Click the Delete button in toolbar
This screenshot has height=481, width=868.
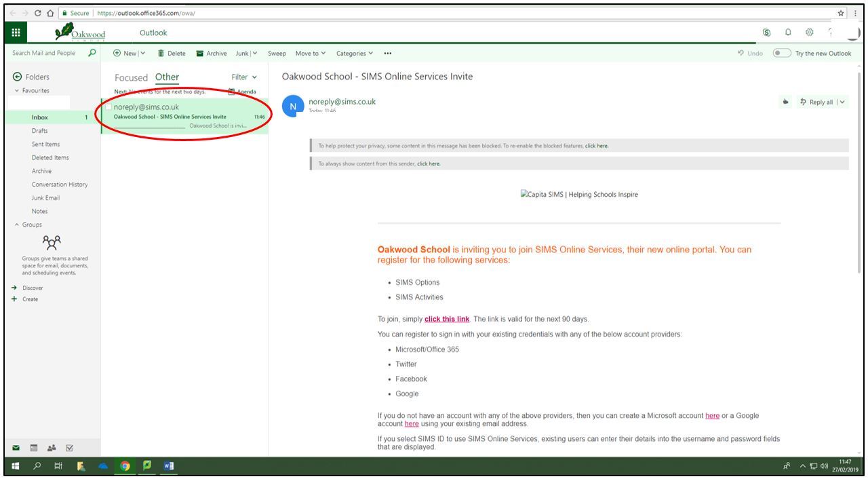pos(172,54)
